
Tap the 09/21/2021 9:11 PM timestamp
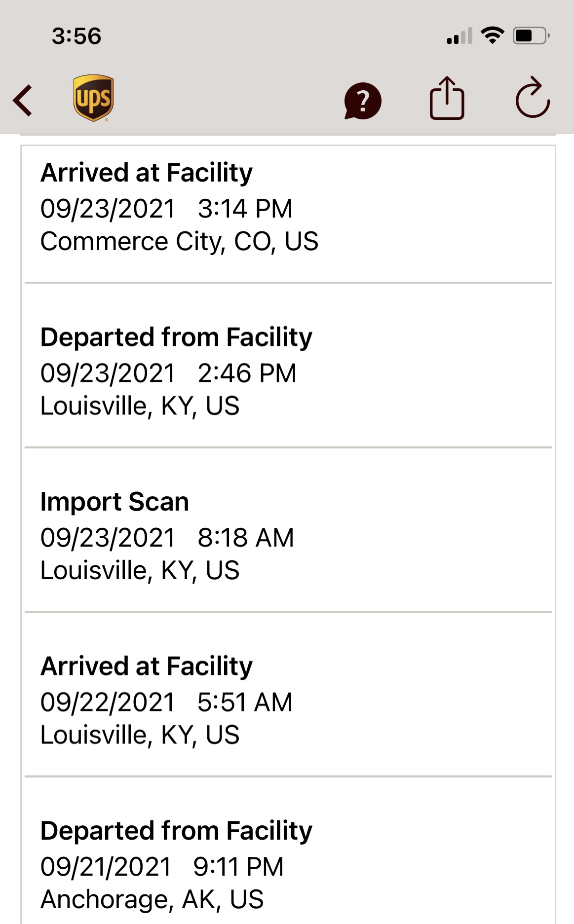tap(162, 867)
